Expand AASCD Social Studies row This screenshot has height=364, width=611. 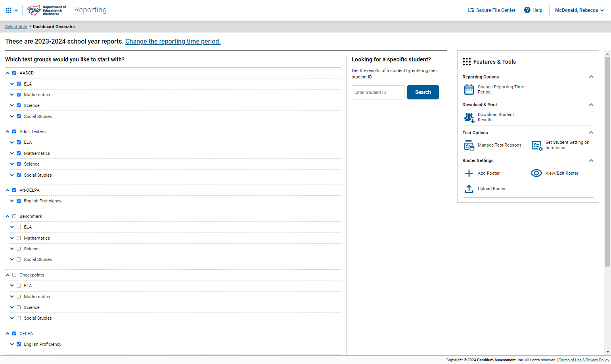[12, 116]
